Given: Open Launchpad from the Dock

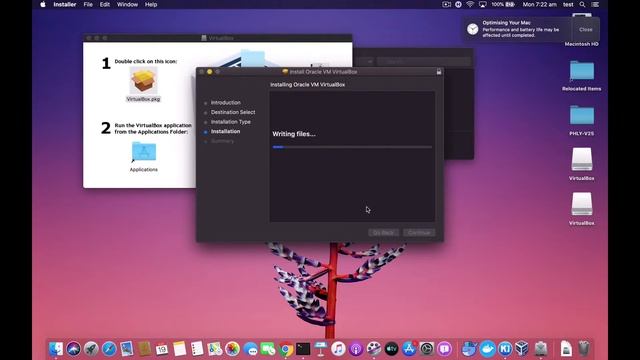Looking at the screenshot, I should pyautogui.click(x=91, y=349).
